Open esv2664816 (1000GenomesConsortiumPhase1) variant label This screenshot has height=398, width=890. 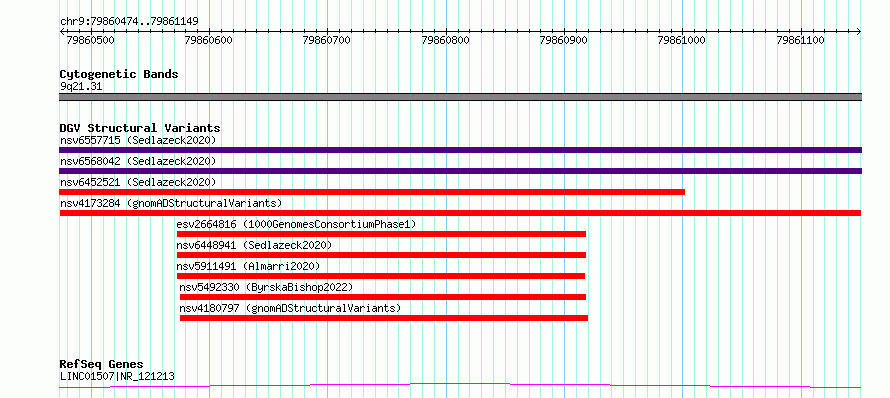point(296,224)
